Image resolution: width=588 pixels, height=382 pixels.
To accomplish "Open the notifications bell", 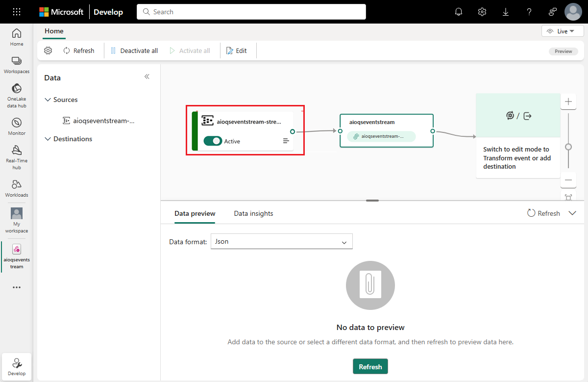I will [458, 11].
